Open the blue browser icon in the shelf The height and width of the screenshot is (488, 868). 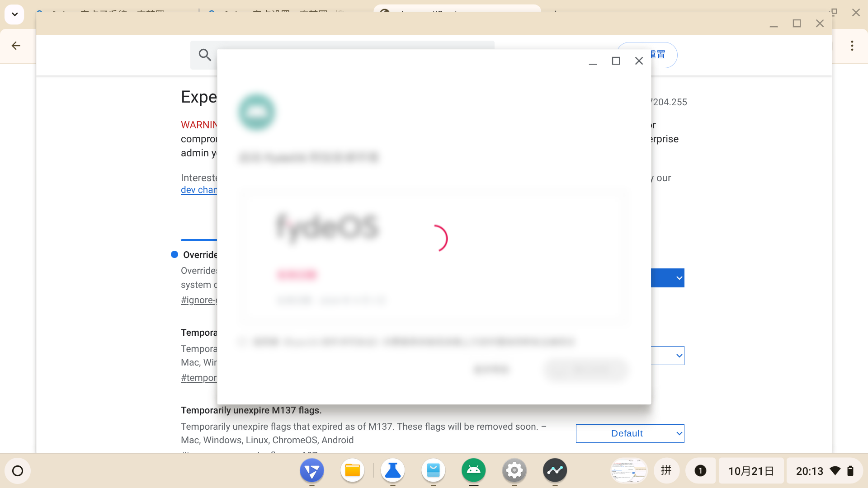pos(312,471)
